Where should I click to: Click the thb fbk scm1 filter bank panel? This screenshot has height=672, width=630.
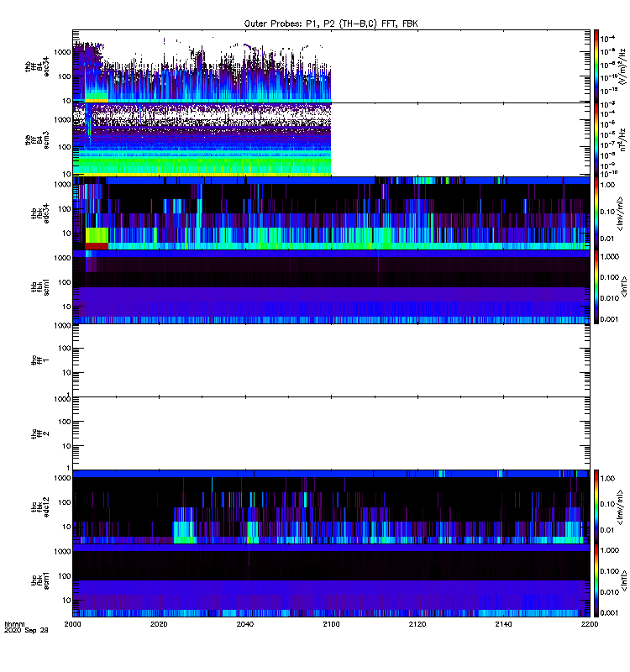[331, 286]
